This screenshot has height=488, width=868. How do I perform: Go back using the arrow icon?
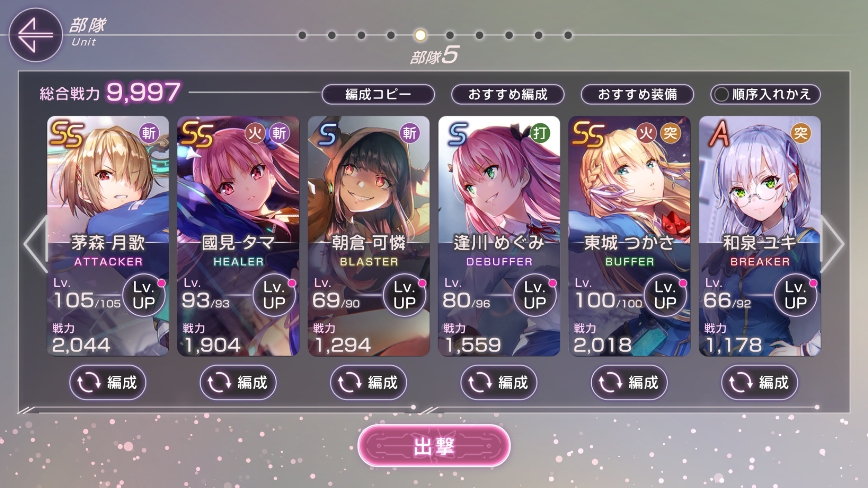35,35
